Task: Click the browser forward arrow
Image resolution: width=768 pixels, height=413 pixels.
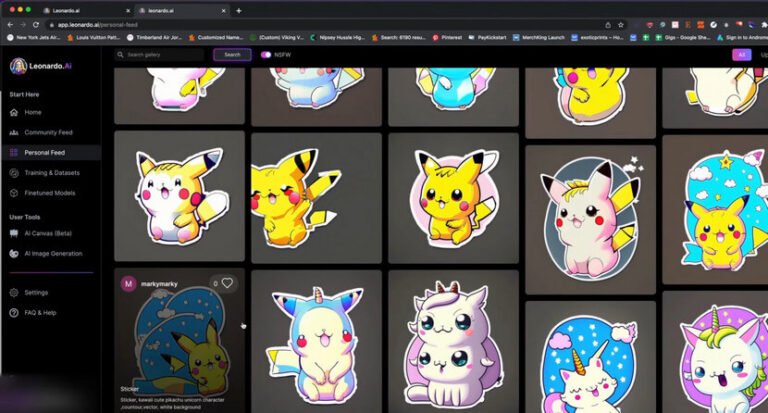Action: click(x=23, y=24)
